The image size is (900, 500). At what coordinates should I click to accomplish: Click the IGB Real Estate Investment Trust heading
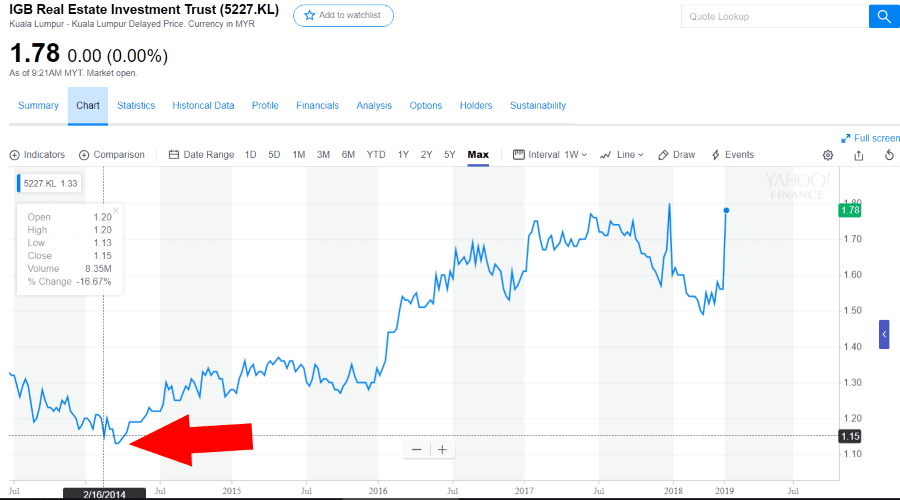click(x=144, y=10)
